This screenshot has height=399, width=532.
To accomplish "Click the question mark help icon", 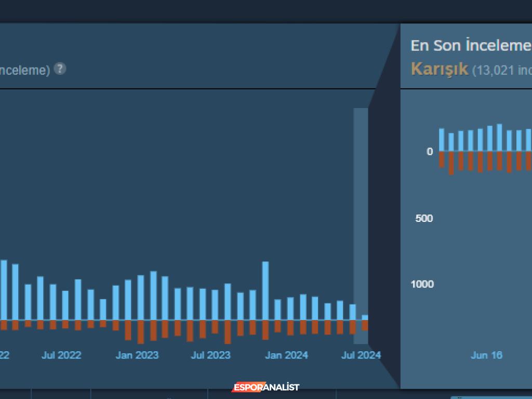I will (60, 69).
